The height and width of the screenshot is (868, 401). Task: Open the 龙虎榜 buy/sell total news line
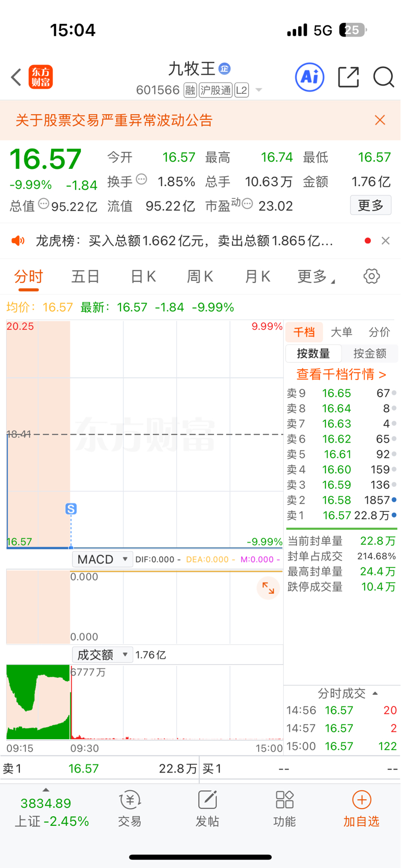tap(184, 240)
